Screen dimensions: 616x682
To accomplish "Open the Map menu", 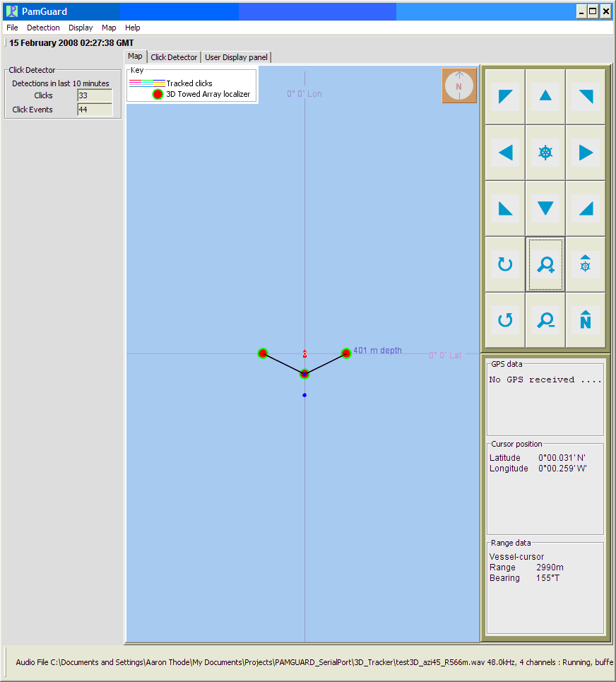I will [109, 28].
